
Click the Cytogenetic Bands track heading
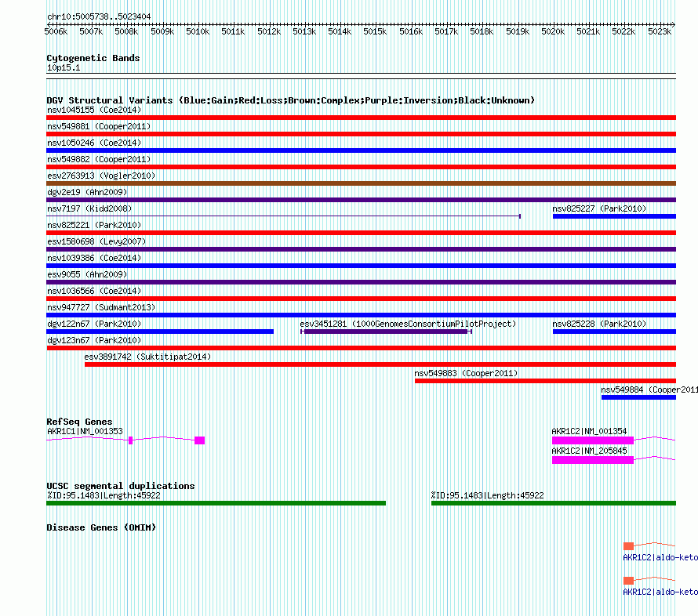pyautogui.click(x=93, y=58)
